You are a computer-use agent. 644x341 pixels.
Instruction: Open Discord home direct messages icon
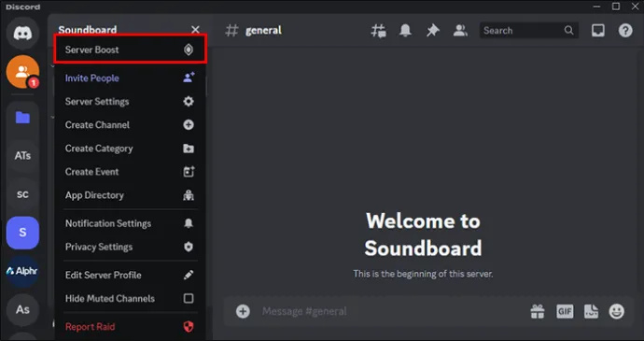click(22, 34)
